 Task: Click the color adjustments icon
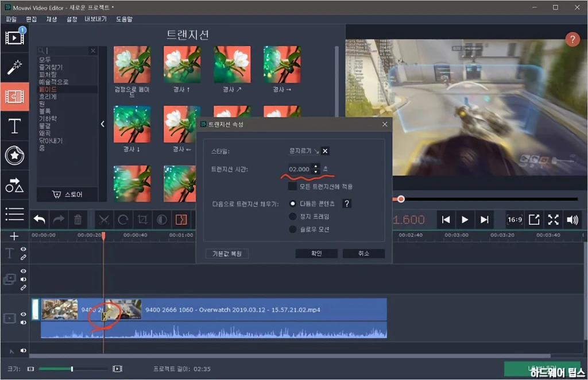point(161,219)
